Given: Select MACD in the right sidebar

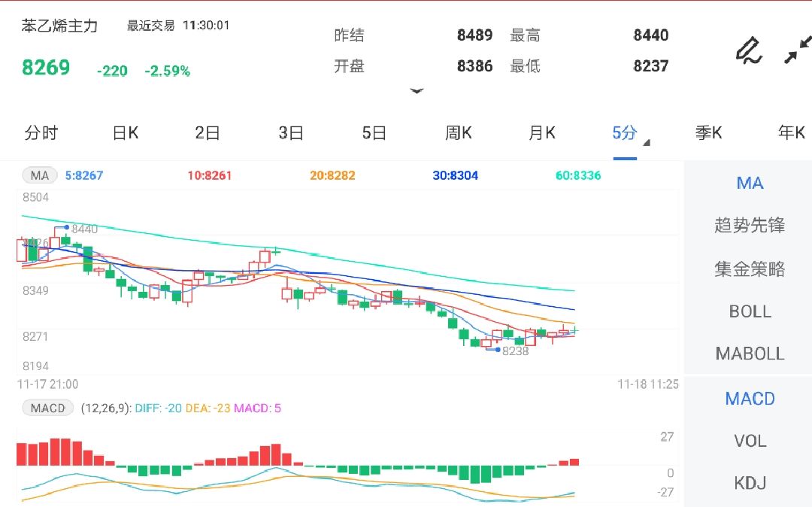Looking at the screenshot, I should (x=750, y=398).
